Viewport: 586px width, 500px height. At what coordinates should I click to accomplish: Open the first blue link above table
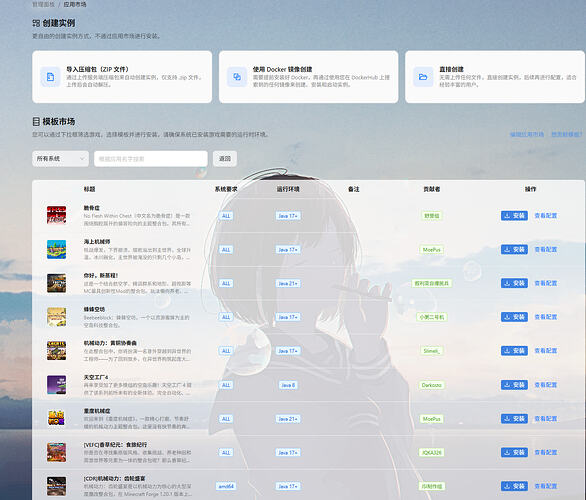[527, 134]
